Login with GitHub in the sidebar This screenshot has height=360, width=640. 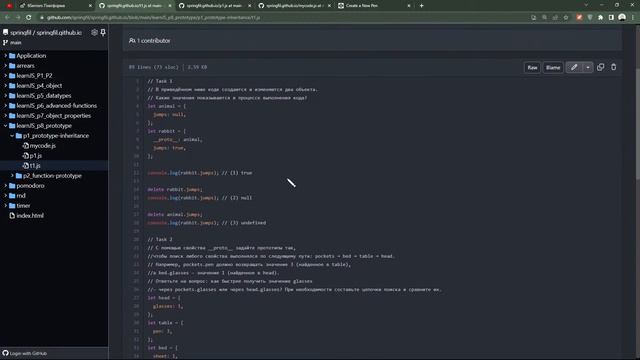pos(24,353)
